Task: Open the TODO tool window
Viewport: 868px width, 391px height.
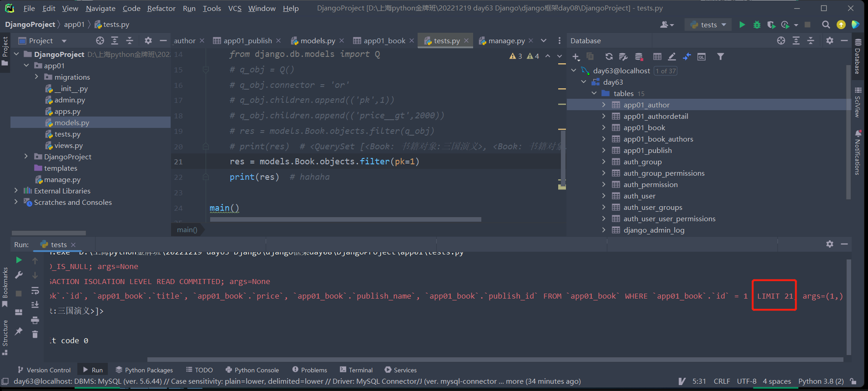Action: click(199, 370)
